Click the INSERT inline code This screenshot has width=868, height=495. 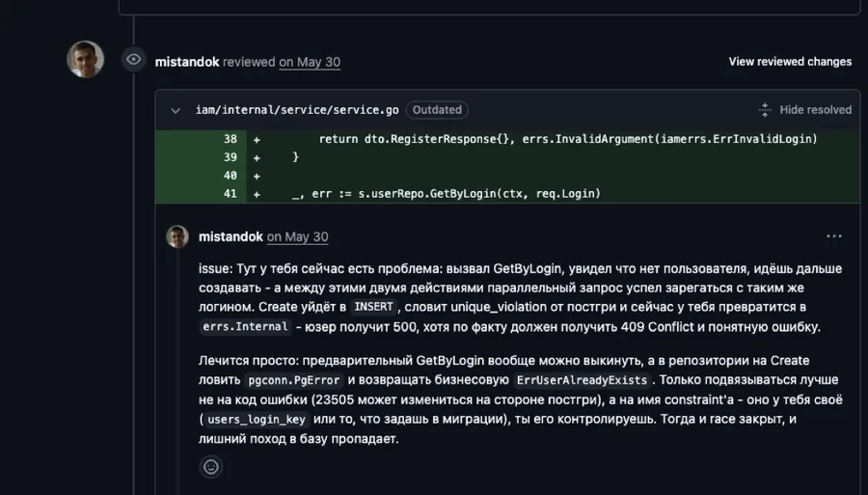pos(373,307)
